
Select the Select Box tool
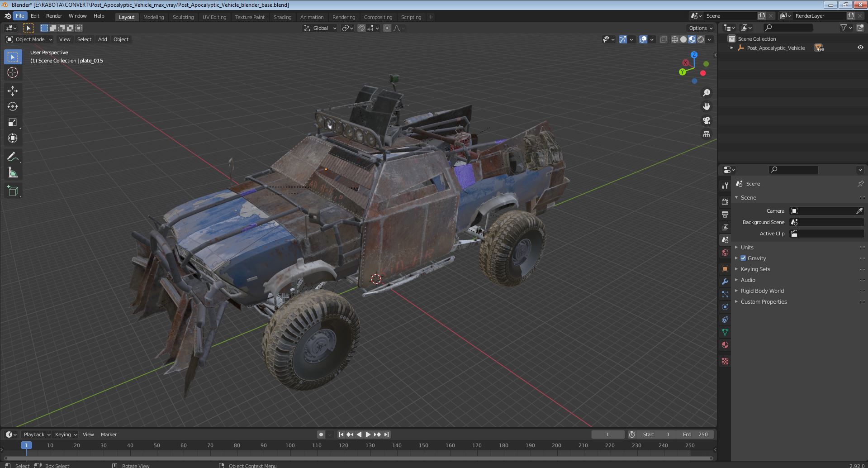(13, 57)
